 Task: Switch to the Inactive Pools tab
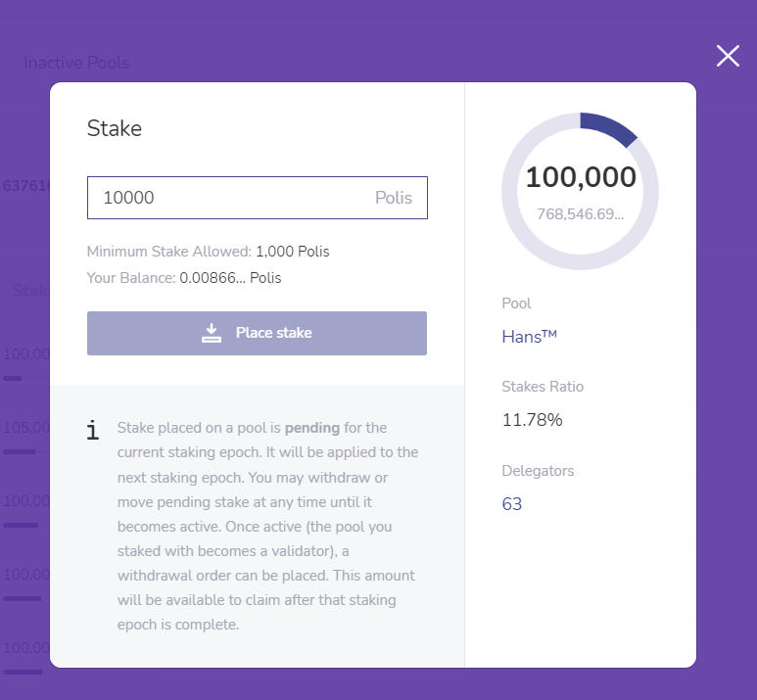tap(76, 63)
